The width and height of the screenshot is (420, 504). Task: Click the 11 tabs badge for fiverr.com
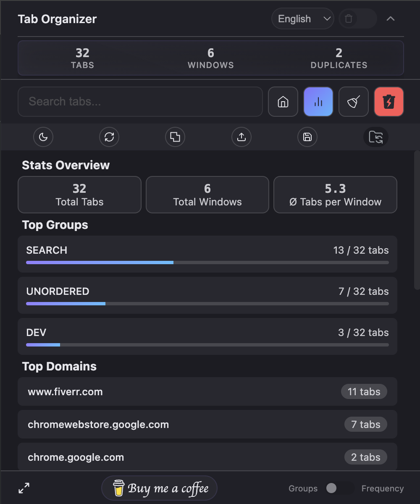(364, 391)
